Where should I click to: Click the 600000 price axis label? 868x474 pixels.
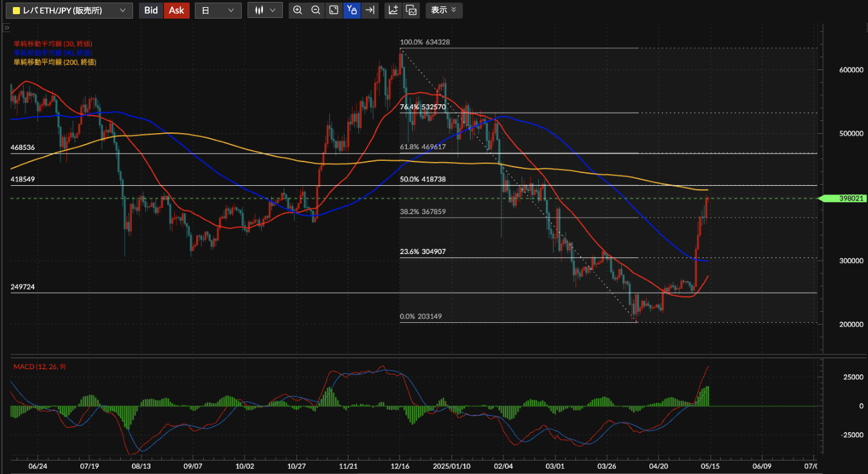850,69
